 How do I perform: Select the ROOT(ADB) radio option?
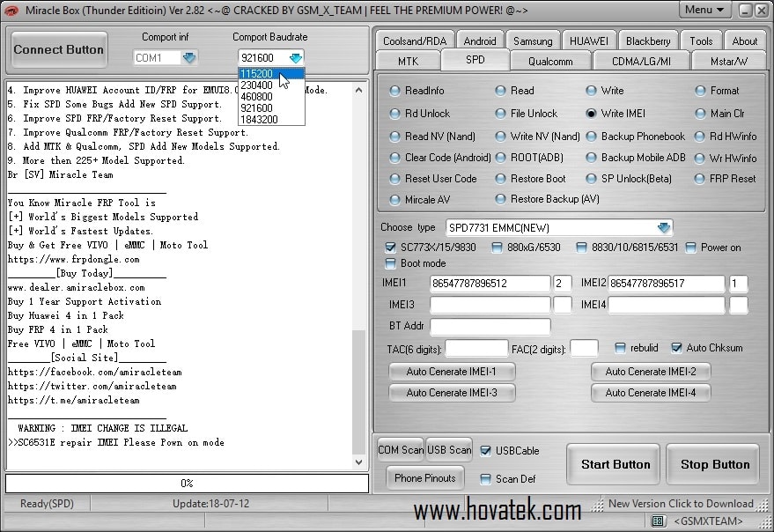(x=529, y=157)
